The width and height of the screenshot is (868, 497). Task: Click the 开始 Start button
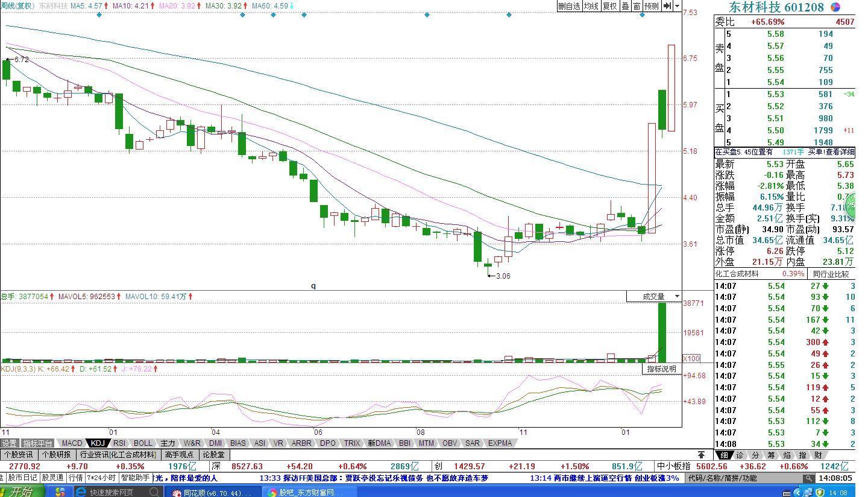[x=21, y=491]
